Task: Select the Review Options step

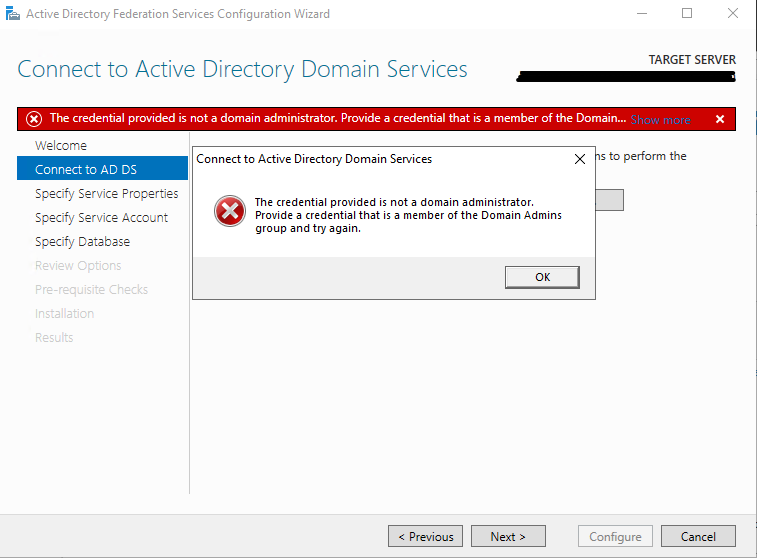Action: 78,265
